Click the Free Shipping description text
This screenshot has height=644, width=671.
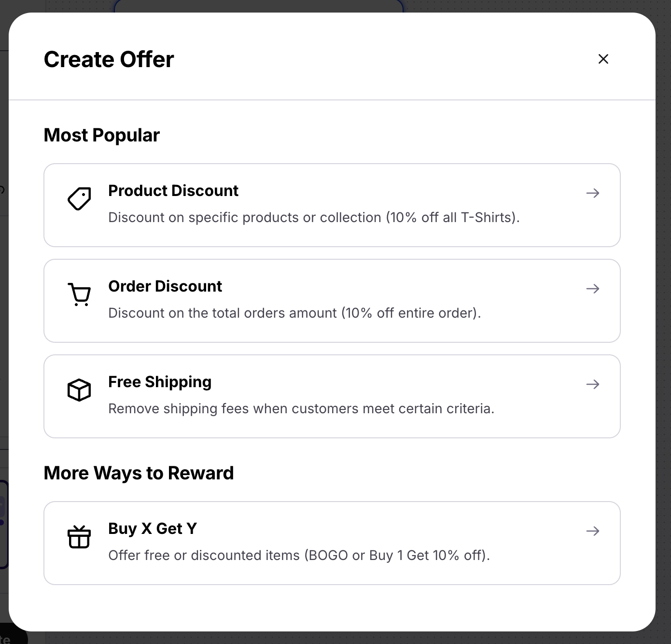pyautogui.click(x=301, y=408)
